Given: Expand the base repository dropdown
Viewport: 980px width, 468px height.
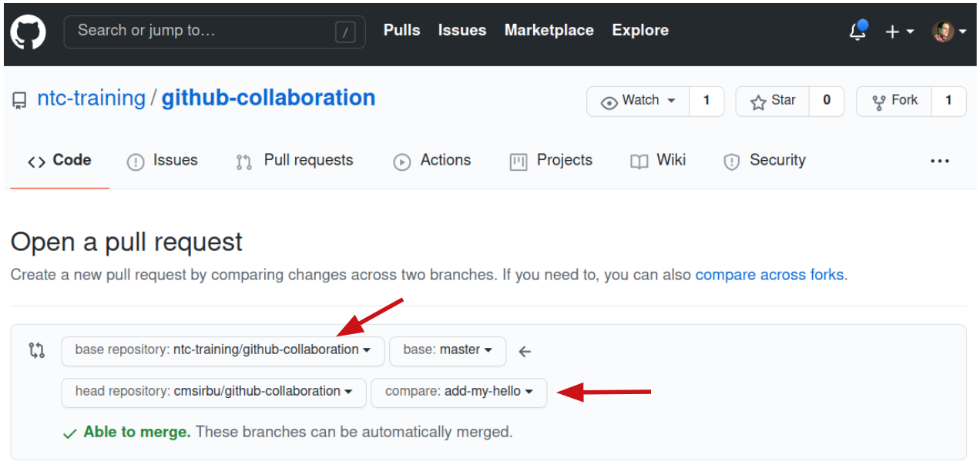Looking at the screenshot, I should tap(223, 350).
